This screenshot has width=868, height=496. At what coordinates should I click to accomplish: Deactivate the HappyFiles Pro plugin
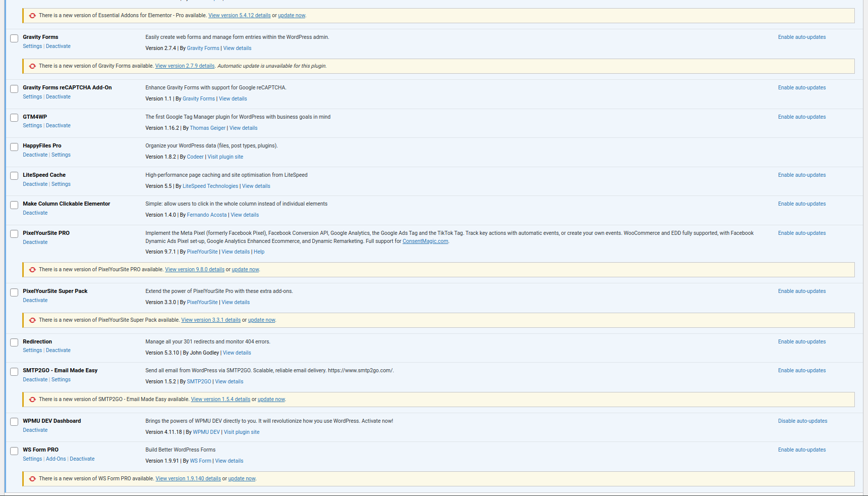[35, 155]
